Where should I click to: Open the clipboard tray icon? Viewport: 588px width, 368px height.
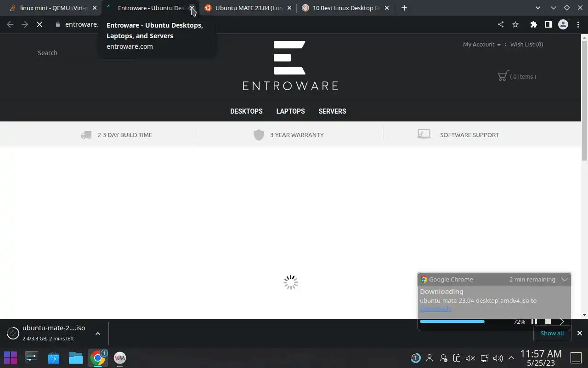[x=457, y=358]
